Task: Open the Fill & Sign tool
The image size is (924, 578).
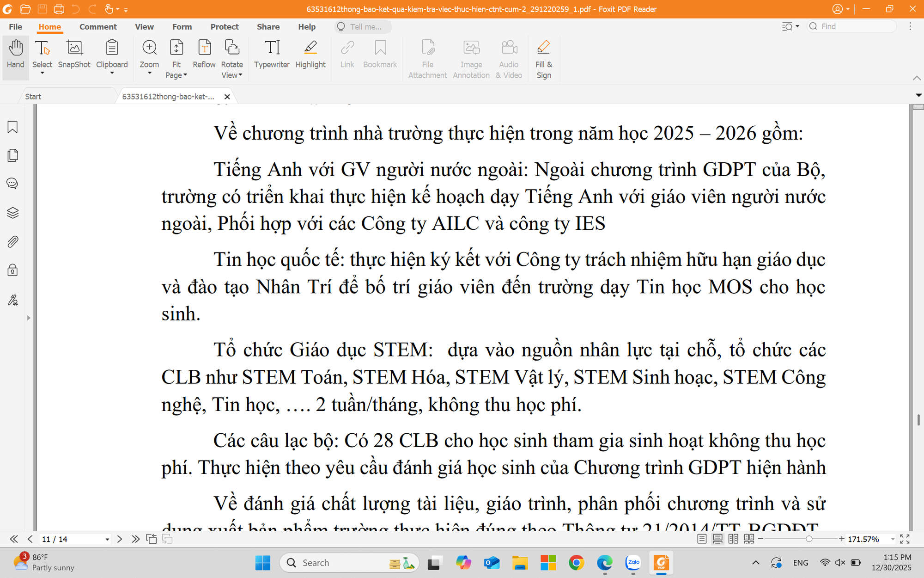Action: tap(543, 55)
